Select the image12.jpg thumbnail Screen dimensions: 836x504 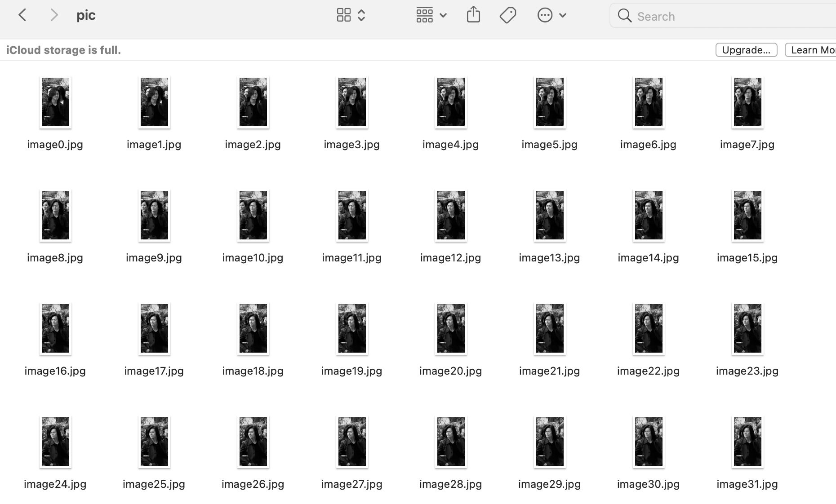pos(451,215)
